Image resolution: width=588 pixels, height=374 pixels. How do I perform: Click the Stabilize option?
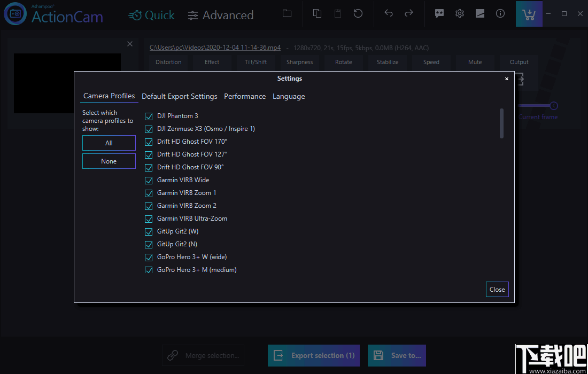(388, 62)
